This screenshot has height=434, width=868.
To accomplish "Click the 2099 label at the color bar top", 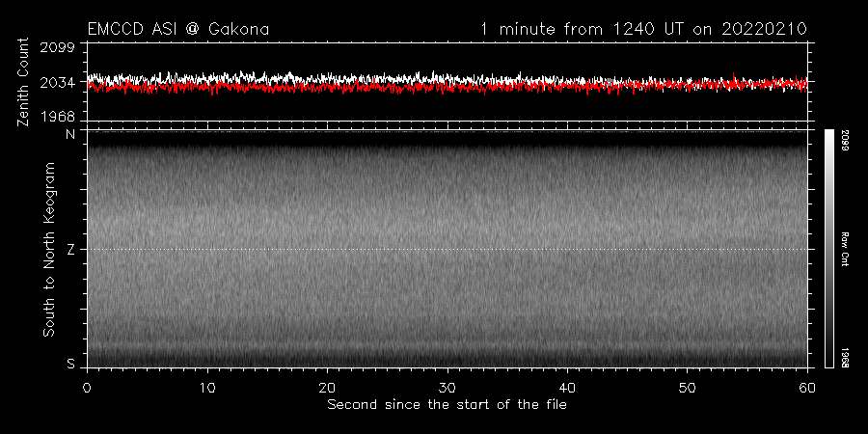I will tap(845, 141).
